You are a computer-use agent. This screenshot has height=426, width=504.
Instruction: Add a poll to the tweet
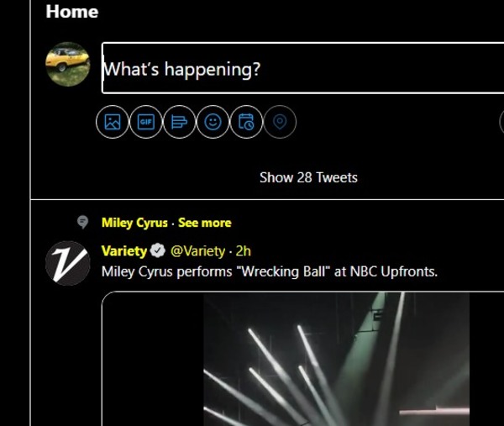pyautogui.click(x=179, y=123)
